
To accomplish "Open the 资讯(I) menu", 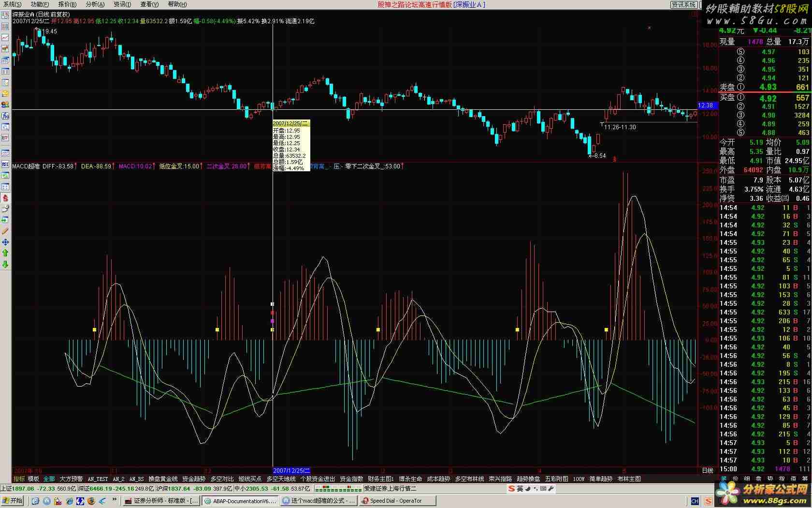I will click(x=122, y=4).
